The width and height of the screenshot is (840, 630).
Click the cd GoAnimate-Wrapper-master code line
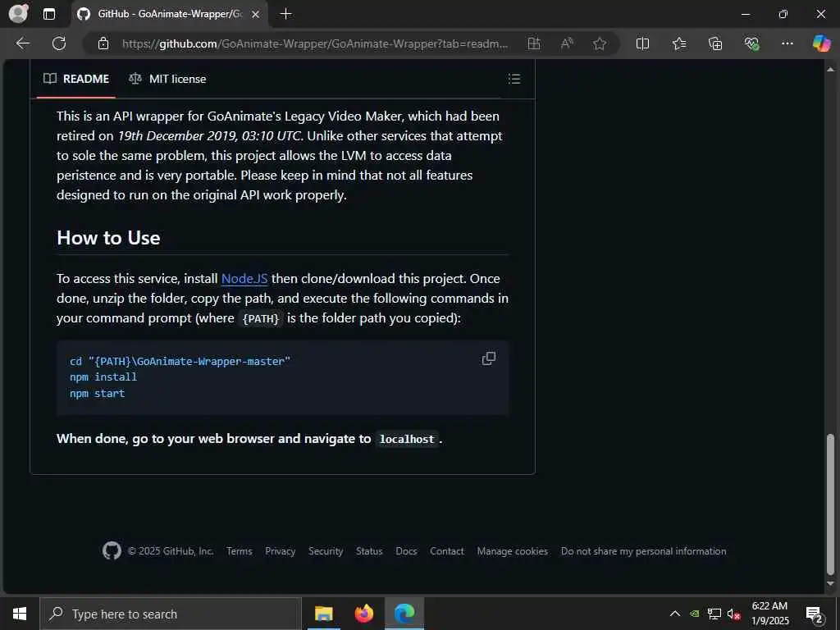[x=180, y=362]
